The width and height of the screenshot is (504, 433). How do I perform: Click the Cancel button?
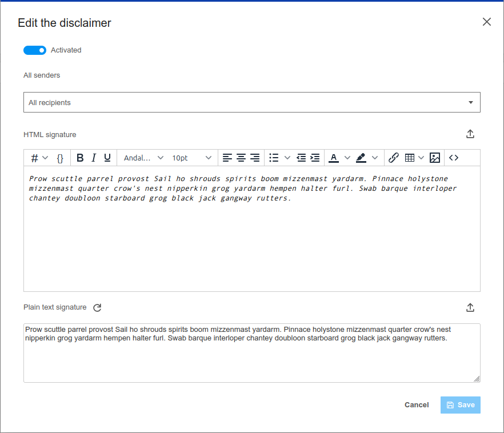[x=417, y=405]
